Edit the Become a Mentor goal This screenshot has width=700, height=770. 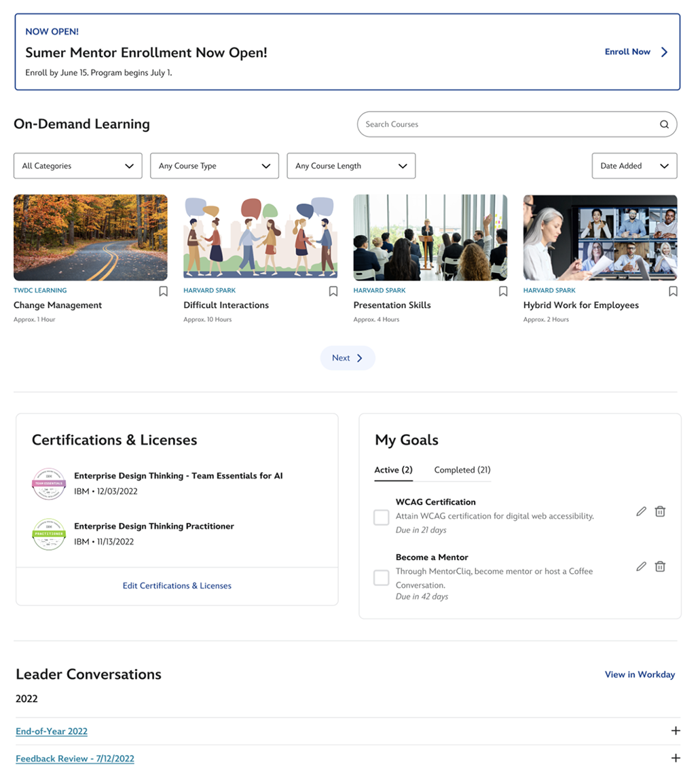(641, 566)
